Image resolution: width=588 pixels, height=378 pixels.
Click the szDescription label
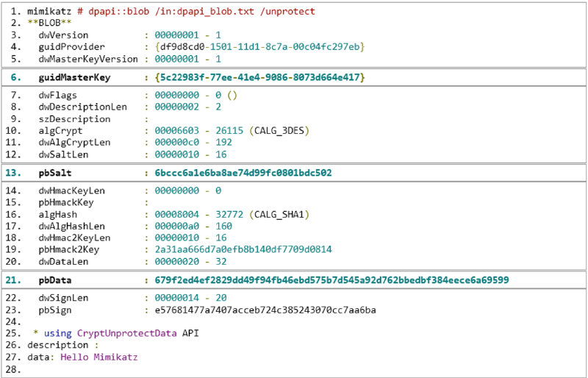(x=74, y=119)
